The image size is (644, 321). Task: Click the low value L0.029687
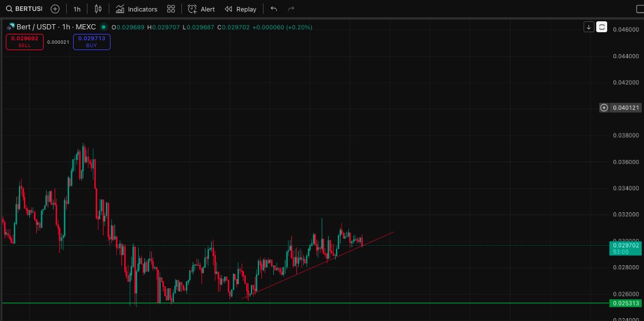pyautogui.click(x=199, y=27)
